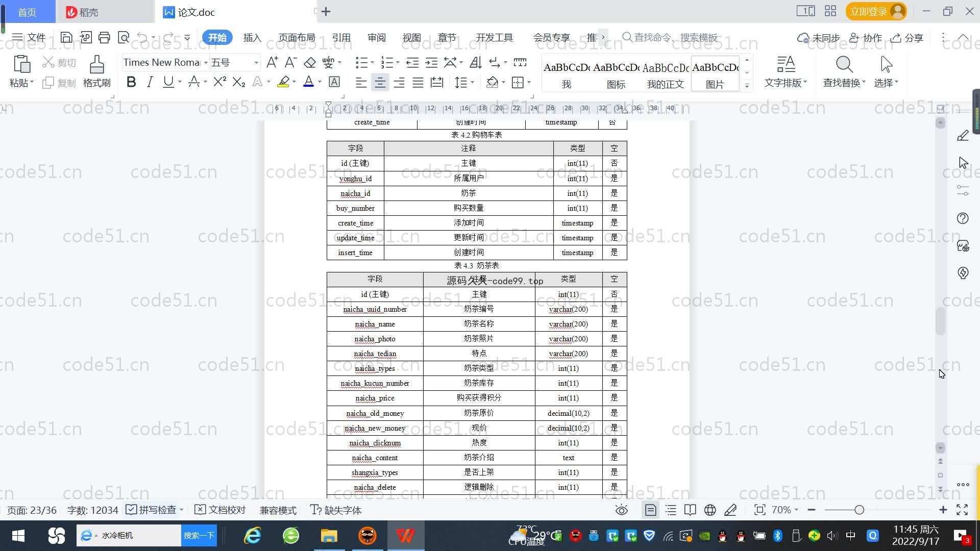Switch to 插入 ribbon tab

point(252,37)
